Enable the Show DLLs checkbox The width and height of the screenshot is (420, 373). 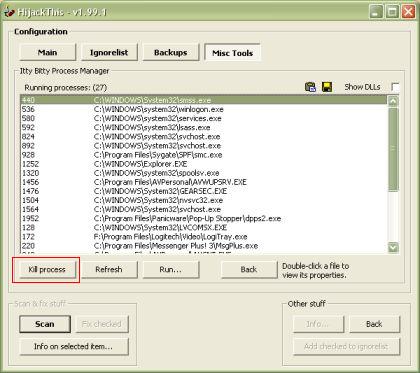395,87
